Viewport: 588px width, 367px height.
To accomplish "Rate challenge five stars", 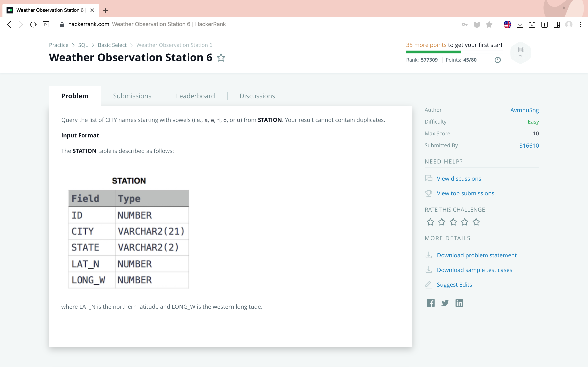I will [476, 222].
